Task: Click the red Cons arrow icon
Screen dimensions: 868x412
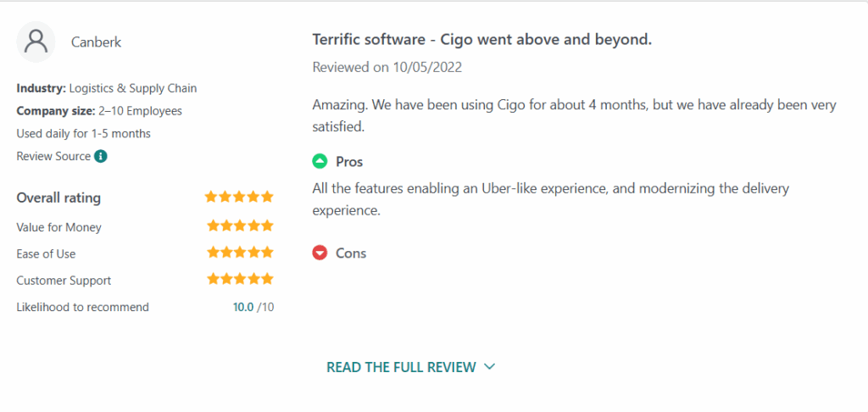Action: (x=320, y=253)
